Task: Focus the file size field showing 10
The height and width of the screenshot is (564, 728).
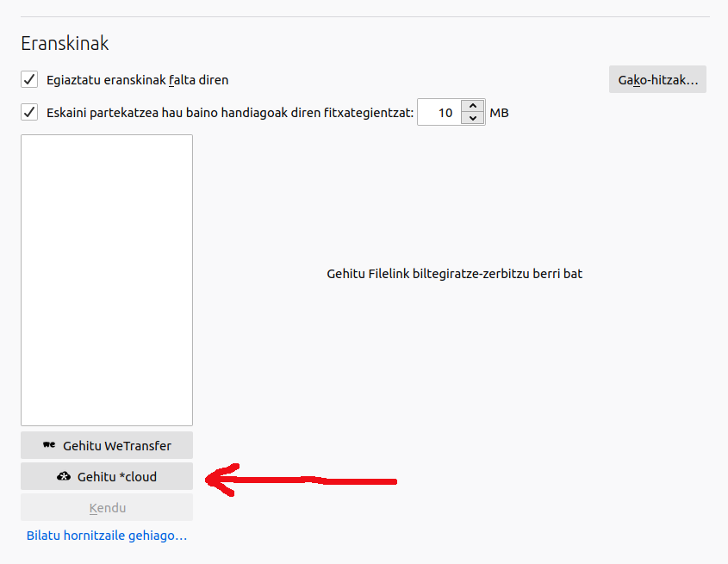Action: [440, 113]
